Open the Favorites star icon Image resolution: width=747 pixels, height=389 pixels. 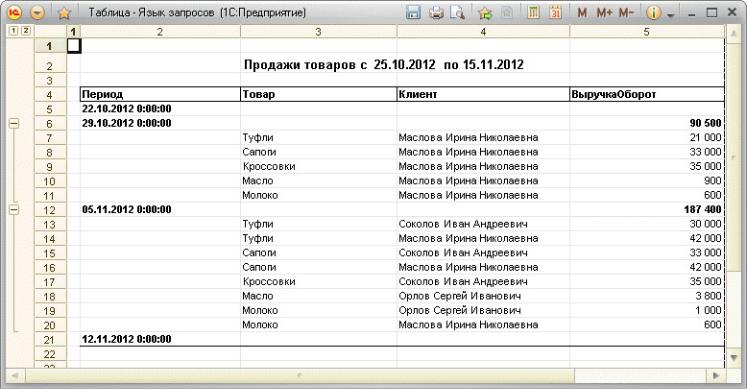[x=64, y=13]
